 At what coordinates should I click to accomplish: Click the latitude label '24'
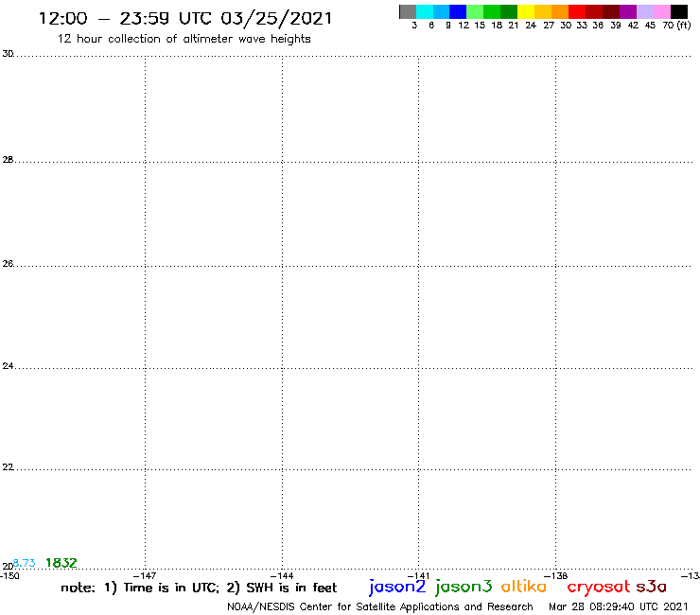(x=8, y=366)
